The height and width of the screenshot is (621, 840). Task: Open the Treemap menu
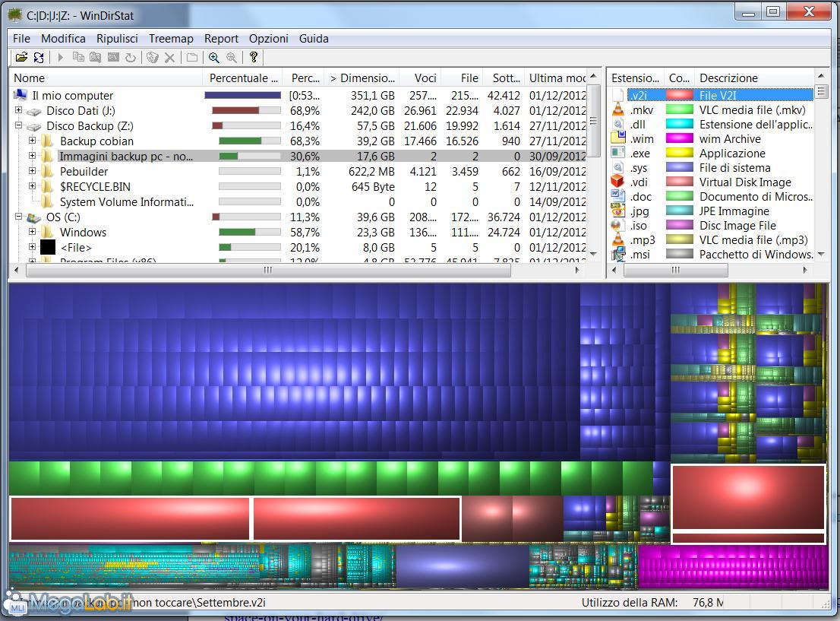click(x=171, y=38)
